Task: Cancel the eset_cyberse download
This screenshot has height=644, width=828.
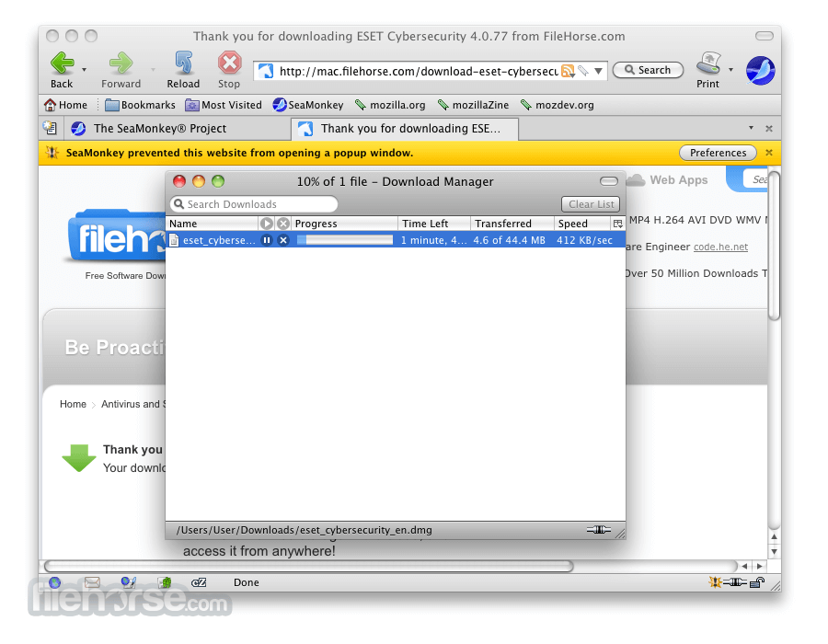Action: tap(283, 240)
